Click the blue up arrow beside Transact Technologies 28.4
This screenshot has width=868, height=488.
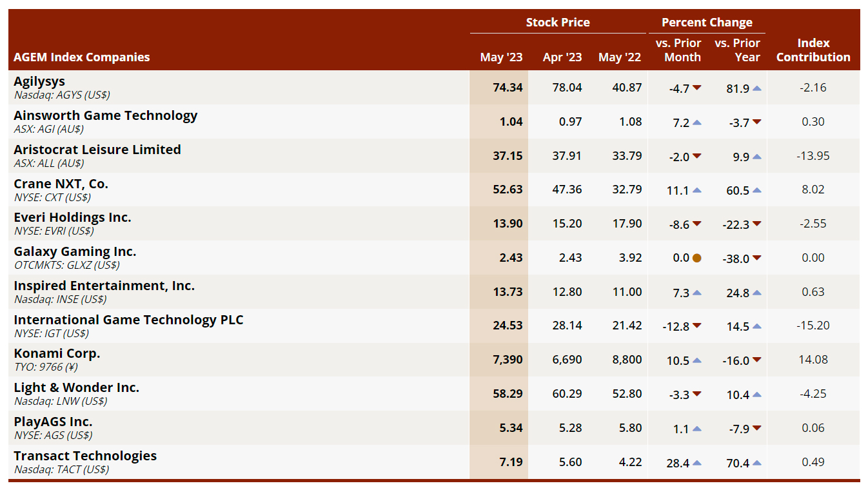pyautogui.click(x=696, y=463)
